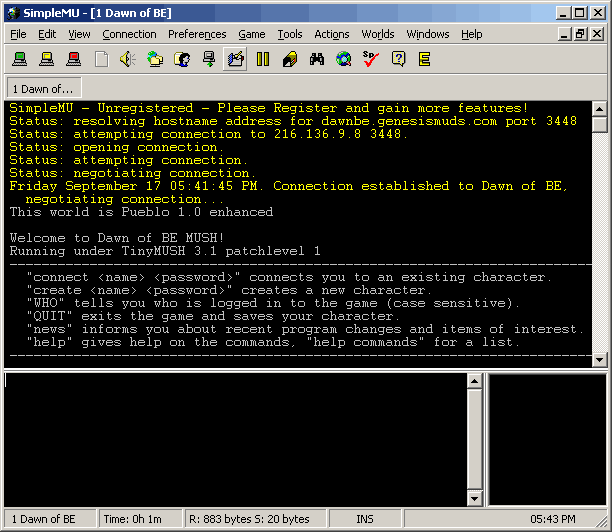Run spell check with red checkmark icon
This screenshot has width=612, height=532.
370,59
